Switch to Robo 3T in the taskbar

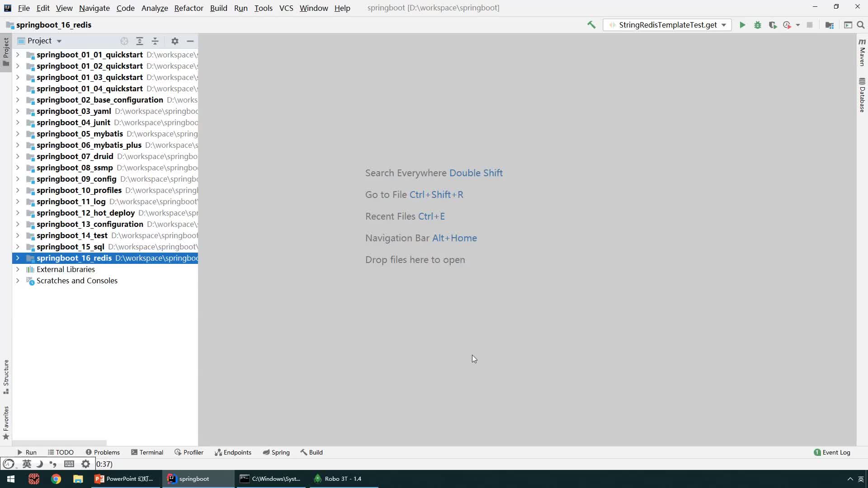344,479
